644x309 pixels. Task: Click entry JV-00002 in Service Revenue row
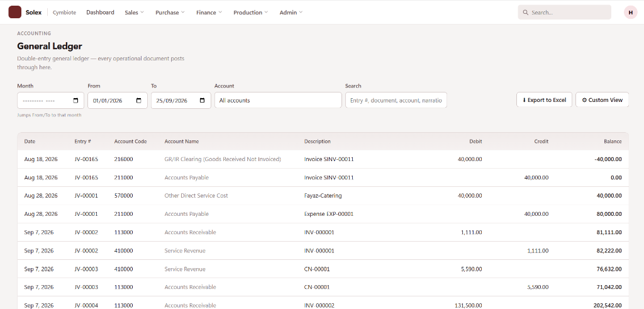point(86,250)
